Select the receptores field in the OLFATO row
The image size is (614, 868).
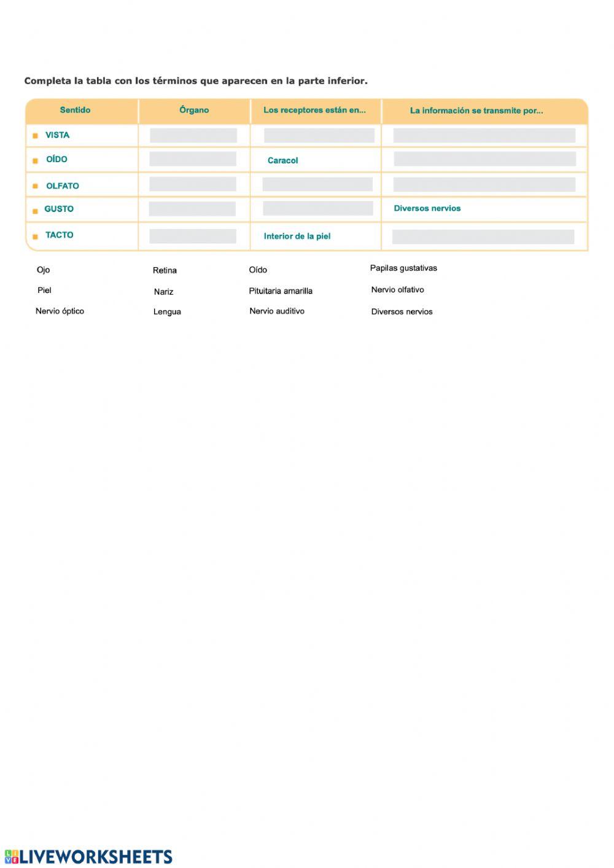[317, 184]
